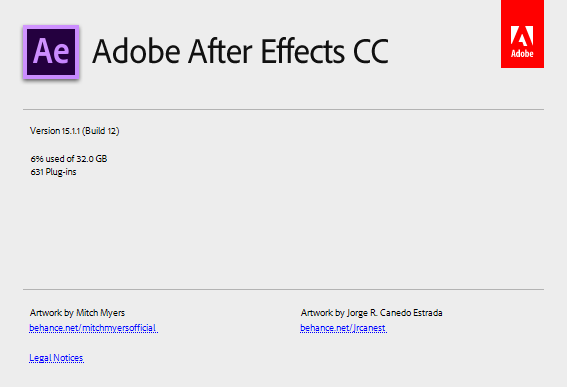Open the behance.net/Jrcanest link

point(343,328)
